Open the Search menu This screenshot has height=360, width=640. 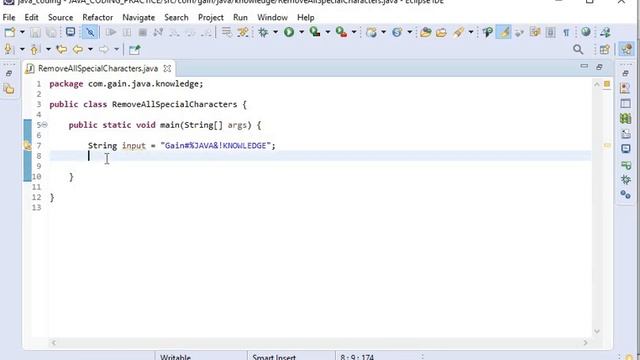[x=176, y=18]
